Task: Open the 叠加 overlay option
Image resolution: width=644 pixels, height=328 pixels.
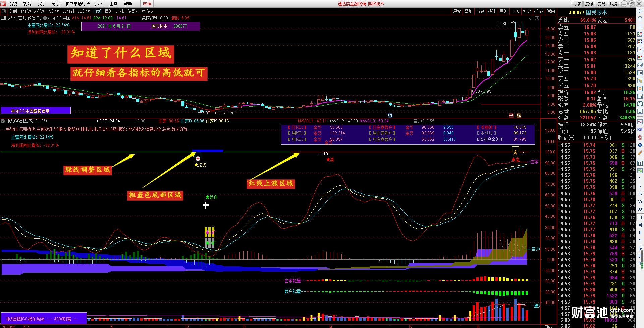Action: pos(469,11)
